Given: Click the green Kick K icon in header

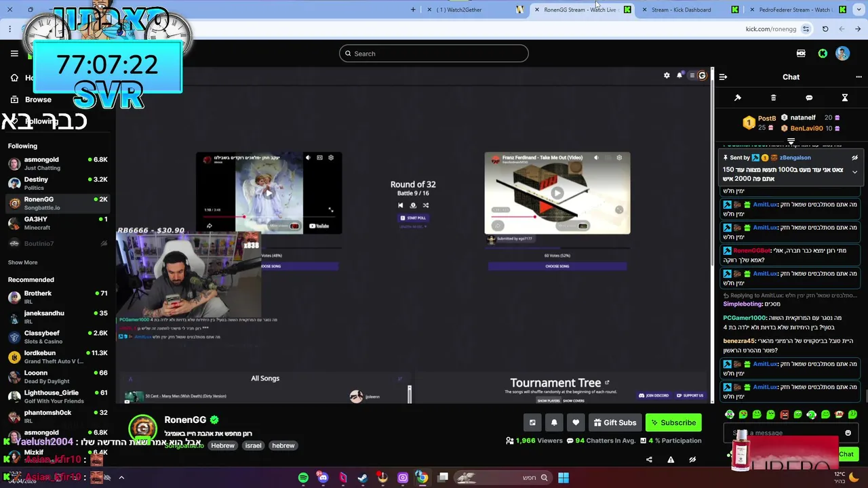Looking at the screenshot, I should pyautogui.click(x=823, y=54).
